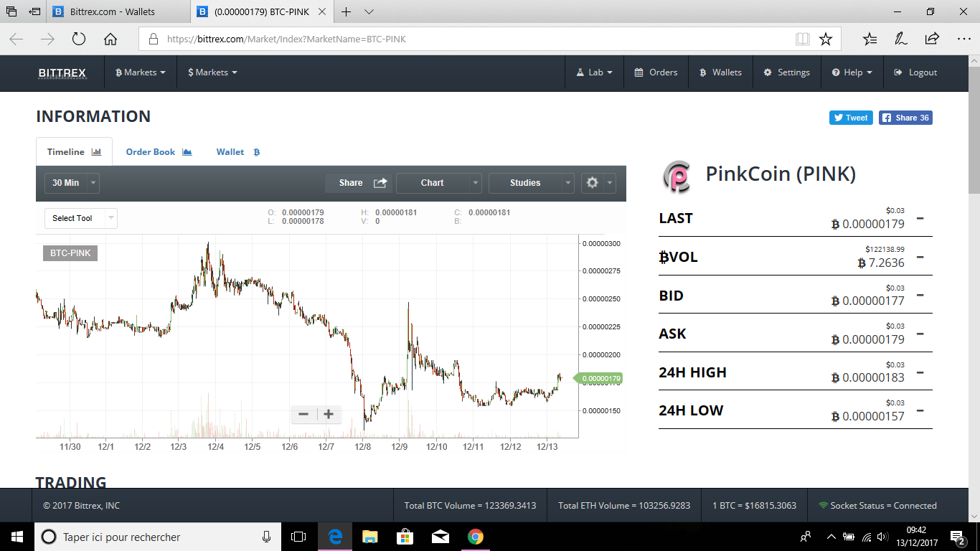Open the chart gear settings menu
Screen dimensions: 980x551
point(598,183)
